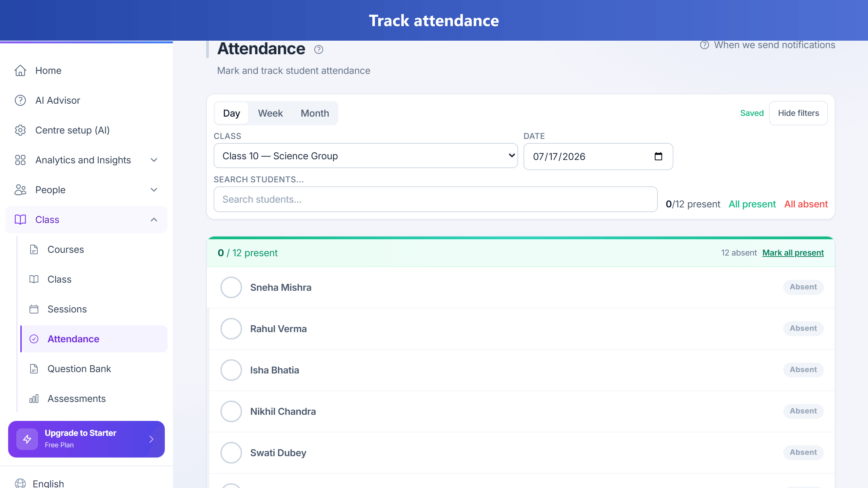The height and width of the screenshot is (488, 868).
Task: Open the Class 10 — Science Group dropdown
Action: pyautogui.click(x=366, y=156)
